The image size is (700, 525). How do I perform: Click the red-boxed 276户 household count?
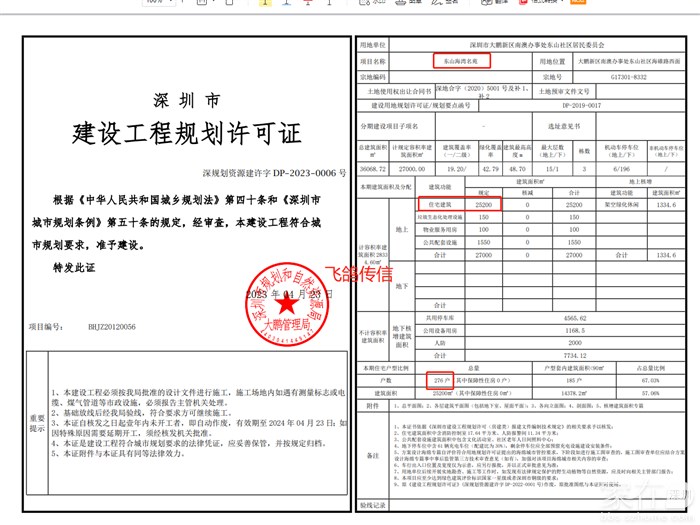pos(439,381)
